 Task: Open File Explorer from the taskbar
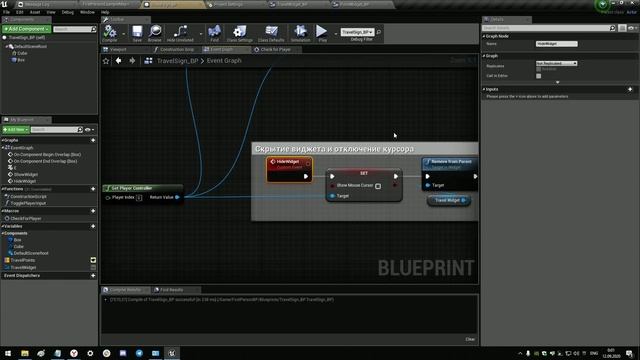tap(25, 353)
